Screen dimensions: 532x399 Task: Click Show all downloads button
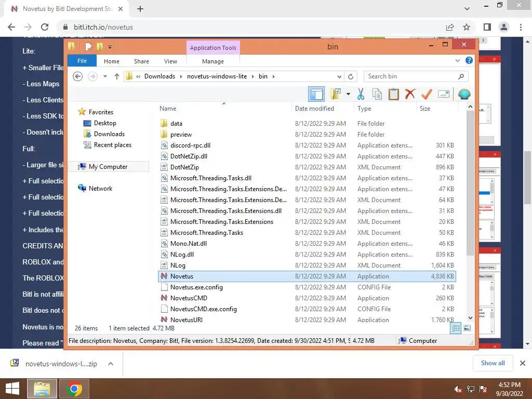[493, 363]
